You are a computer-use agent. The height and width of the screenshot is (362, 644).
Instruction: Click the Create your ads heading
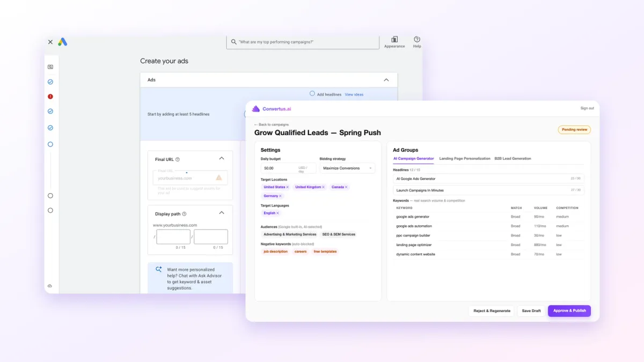click(x=164, y=61)
